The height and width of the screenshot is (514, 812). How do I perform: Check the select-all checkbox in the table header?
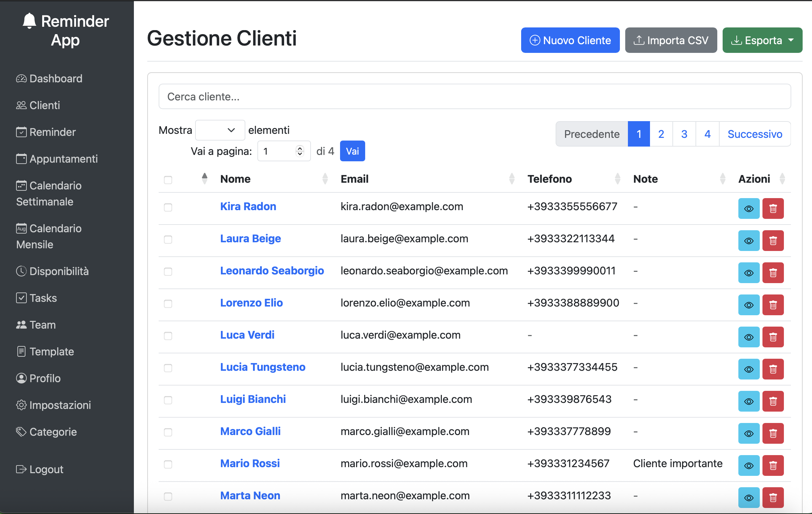point(168,180)
